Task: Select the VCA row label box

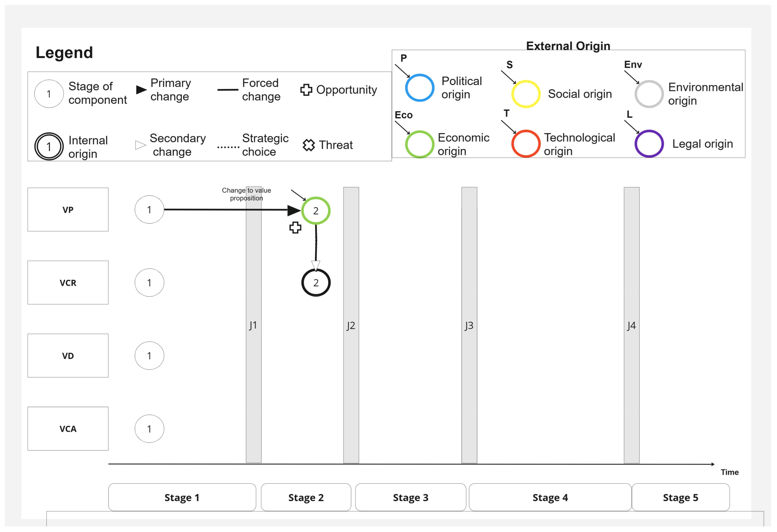Action: pyautogui.click(x=68, y=429)
